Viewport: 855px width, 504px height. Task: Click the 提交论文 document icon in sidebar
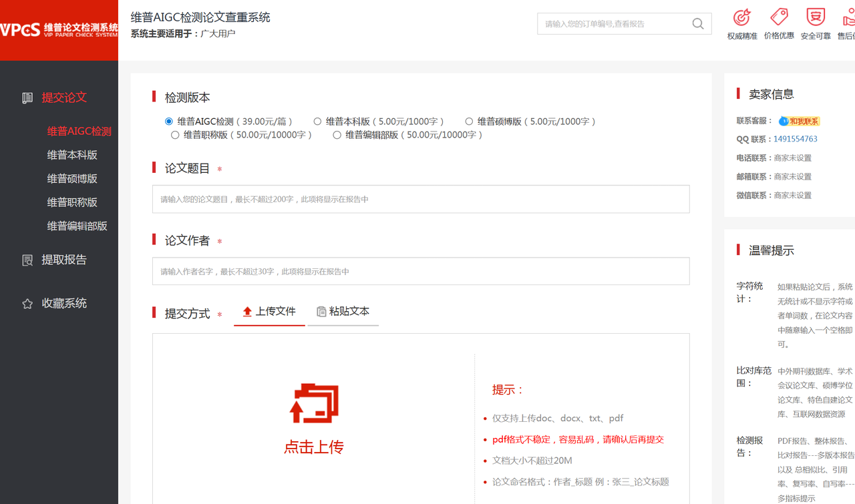(x=27, y=98)
